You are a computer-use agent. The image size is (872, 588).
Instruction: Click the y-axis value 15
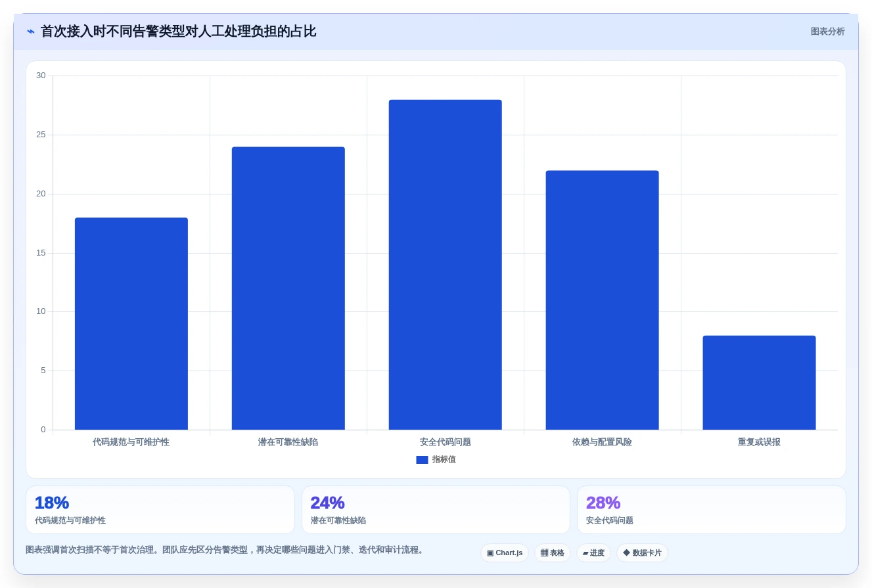pos(41,253)
